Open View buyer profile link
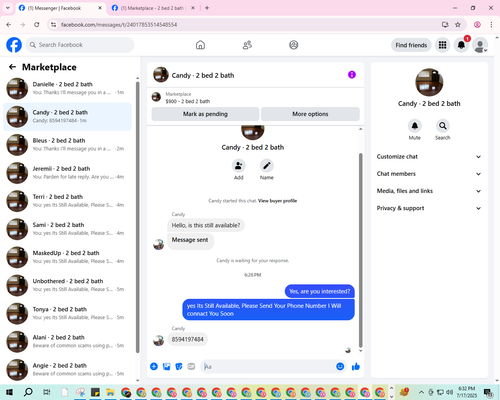The width and height of the screenshot is (500, 400). (277, 201)
